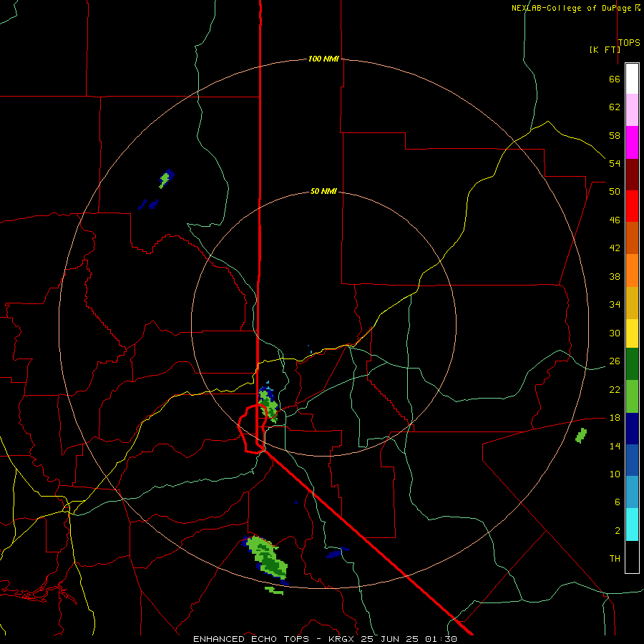This screenshot has height=644, width=644.
Task: Select the black TH threshold swatch
Action: (x=632, y=557)
